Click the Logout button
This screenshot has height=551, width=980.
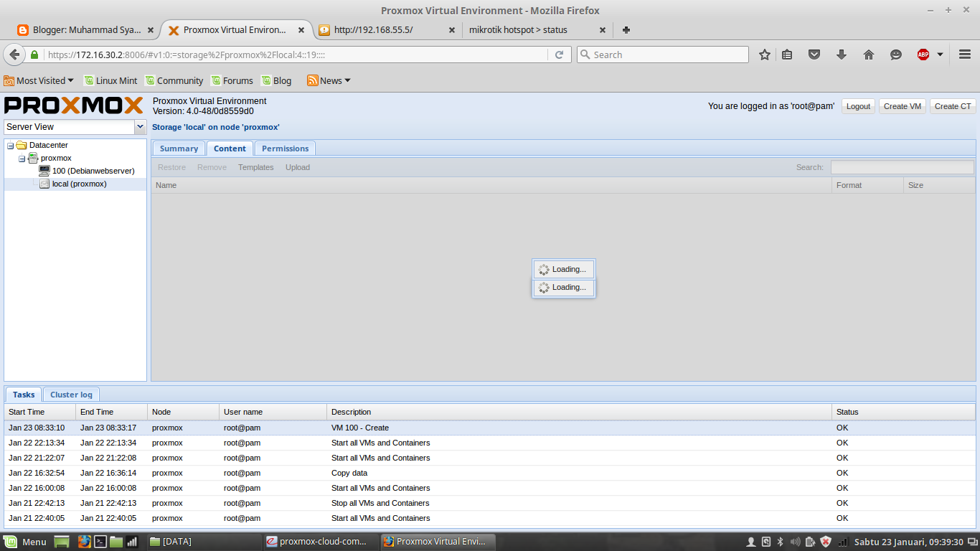[x=858, y=106]
